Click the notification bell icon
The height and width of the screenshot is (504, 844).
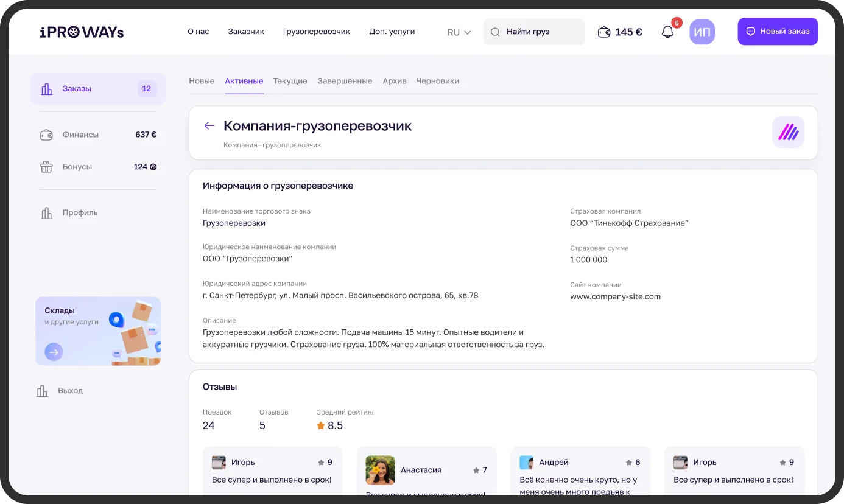click(667, 32)
